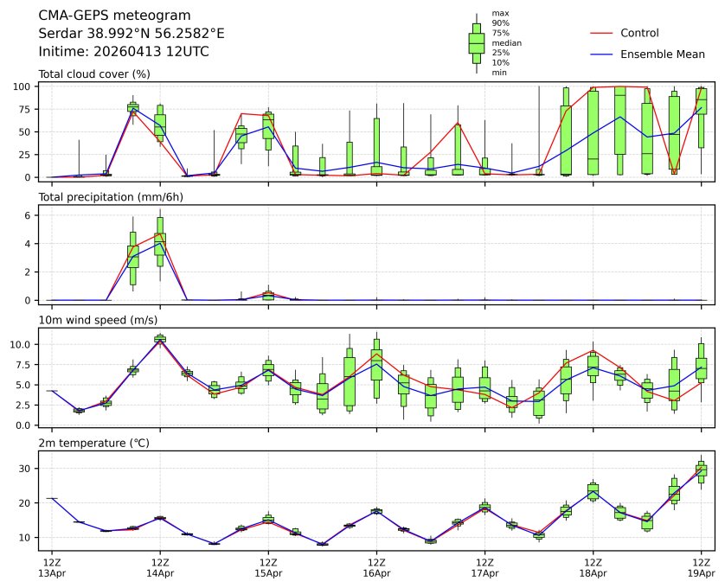Click the median label in box-plot legend
This screenshot has height=588, width=725.
(506, 42)
